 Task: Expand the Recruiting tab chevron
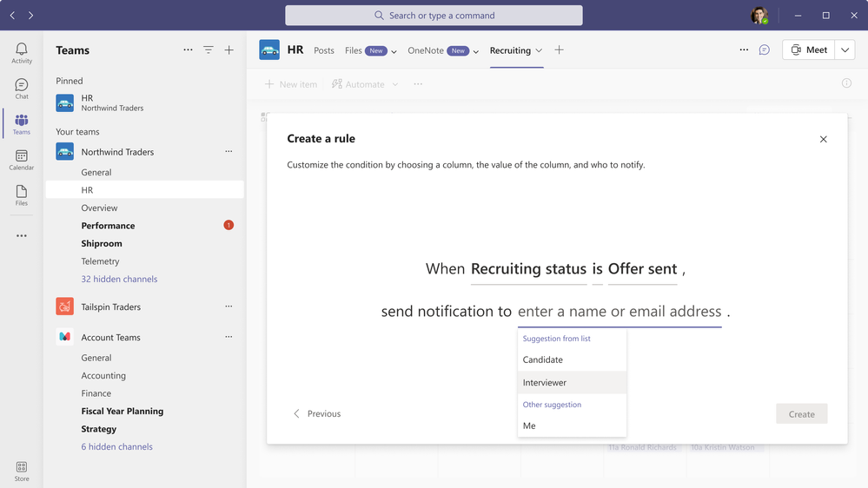pos(539,50)
